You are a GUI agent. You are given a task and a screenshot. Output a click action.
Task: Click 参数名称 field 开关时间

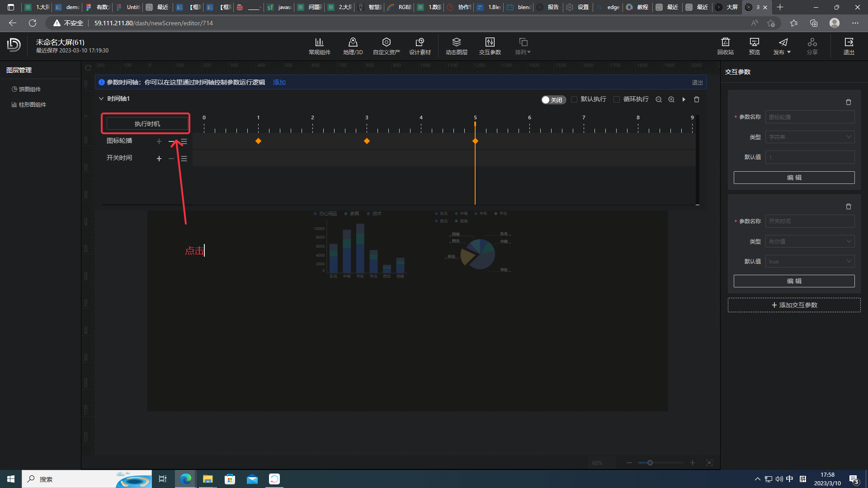pos(810,221)
